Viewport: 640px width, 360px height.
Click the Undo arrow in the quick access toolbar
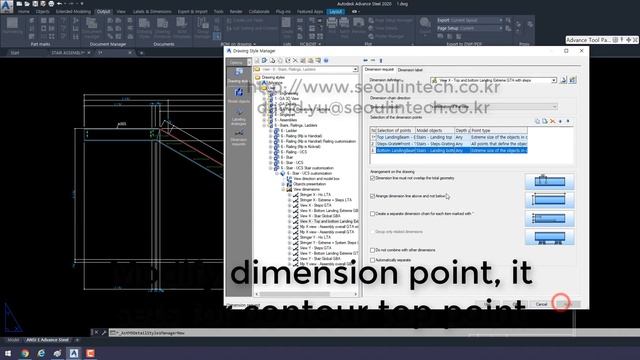click(60, 4)
